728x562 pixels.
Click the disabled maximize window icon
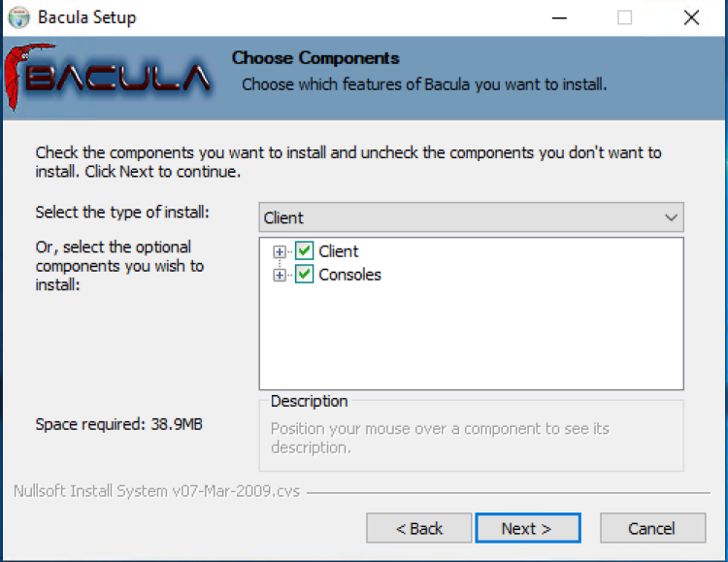(x=624, y=17)
